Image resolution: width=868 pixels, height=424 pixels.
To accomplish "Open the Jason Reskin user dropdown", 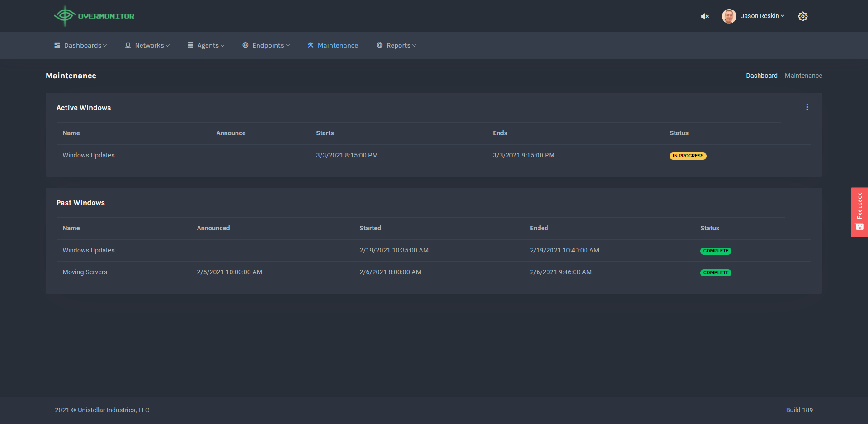I will 762,16.
